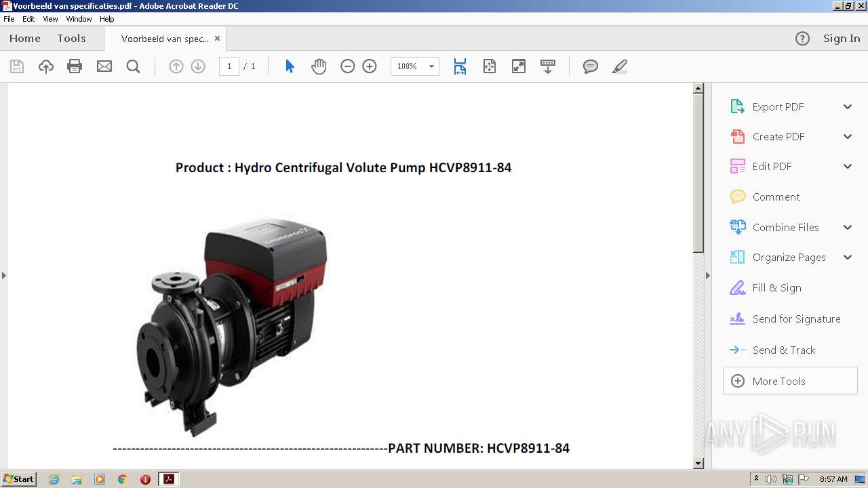The height and width of the screenshot is (488, 868).
Task: Launch Internet Explorer from taskbar
Action: [x=54, y=479]
